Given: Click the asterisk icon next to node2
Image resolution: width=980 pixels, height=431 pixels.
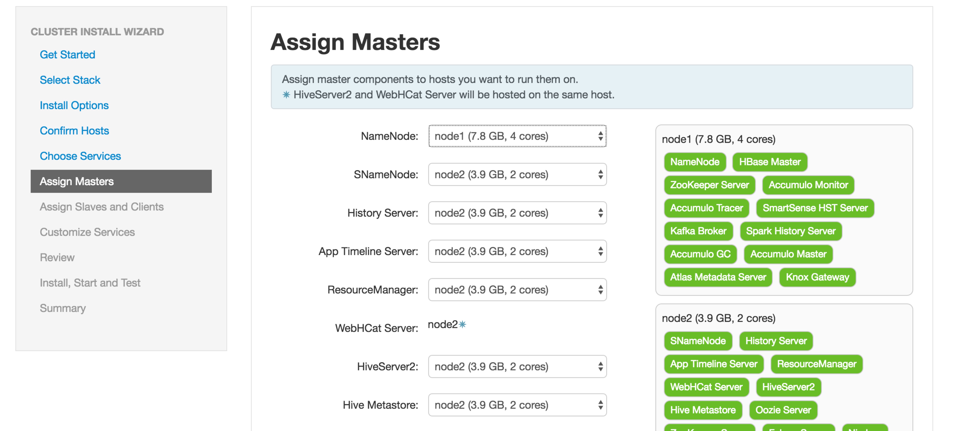Looking at the screenshot, I should click(x=462, y=324).
